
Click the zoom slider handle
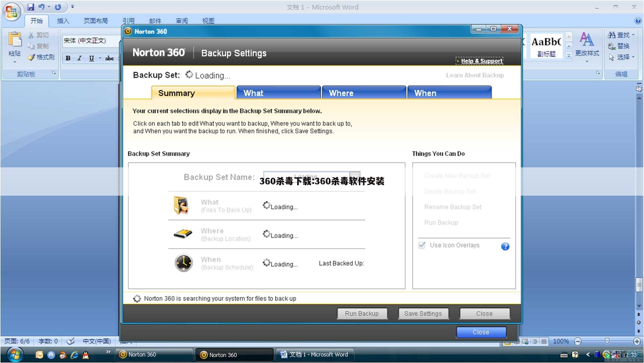click(x=607, y=341)
